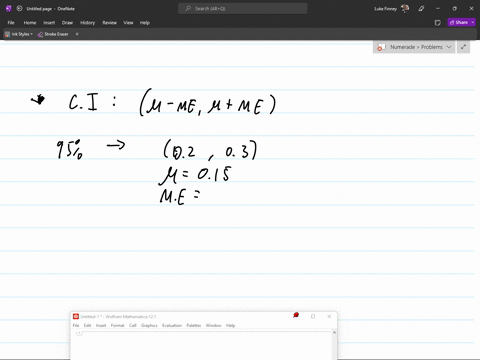Viewport: 480px width, 360px height.
Task: Switch to the View tab
Action: tap(128, 23)
